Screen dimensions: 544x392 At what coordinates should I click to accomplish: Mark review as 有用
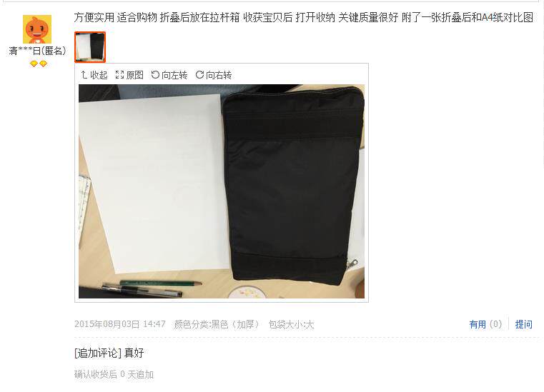(478, 324)
